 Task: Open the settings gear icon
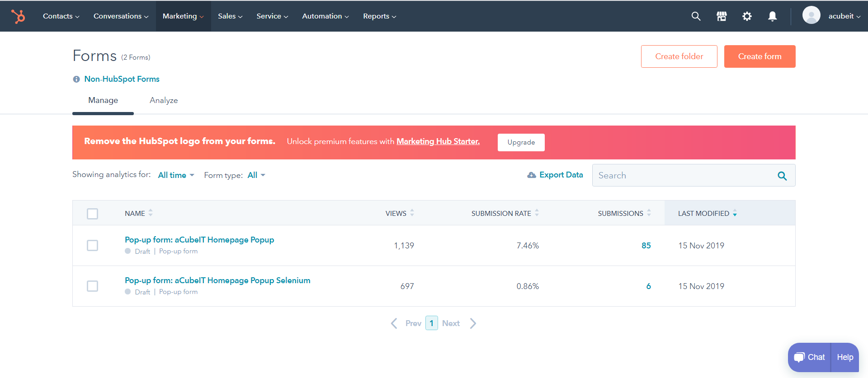747,16
